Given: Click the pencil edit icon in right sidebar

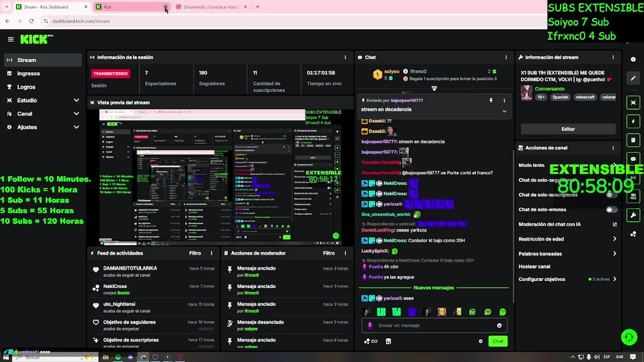Looking at the screenshot, I should pyautogui.click(x=633, y=78).
